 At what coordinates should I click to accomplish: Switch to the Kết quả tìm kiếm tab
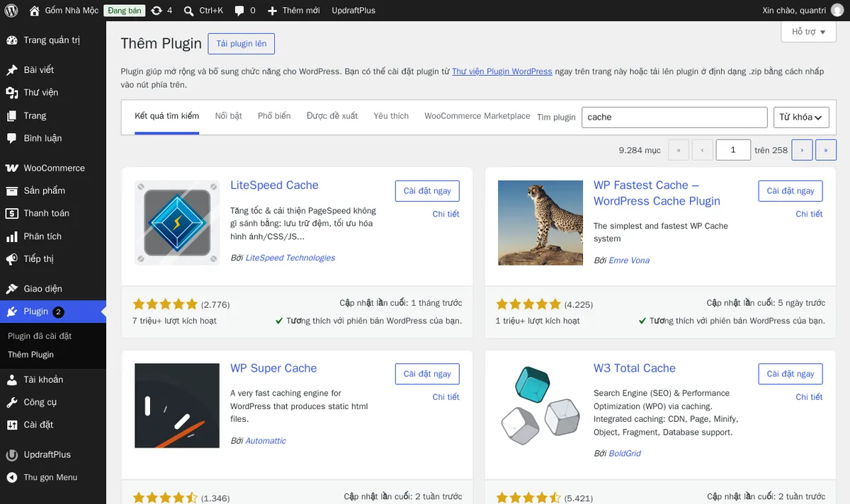point(167,116)
